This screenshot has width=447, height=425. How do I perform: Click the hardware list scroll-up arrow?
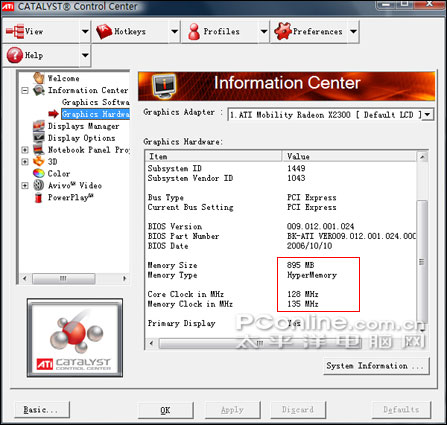point(422,156)
